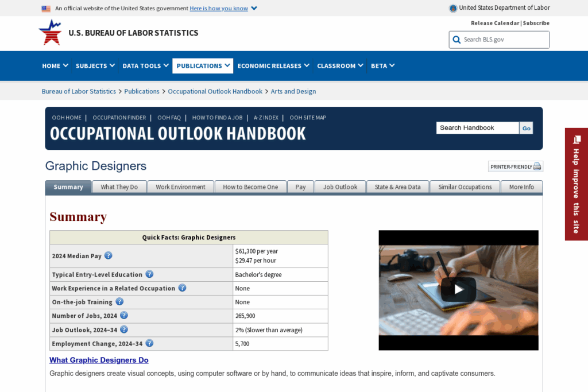Open the Similar Occupations tab

click(x=465, y=187)
